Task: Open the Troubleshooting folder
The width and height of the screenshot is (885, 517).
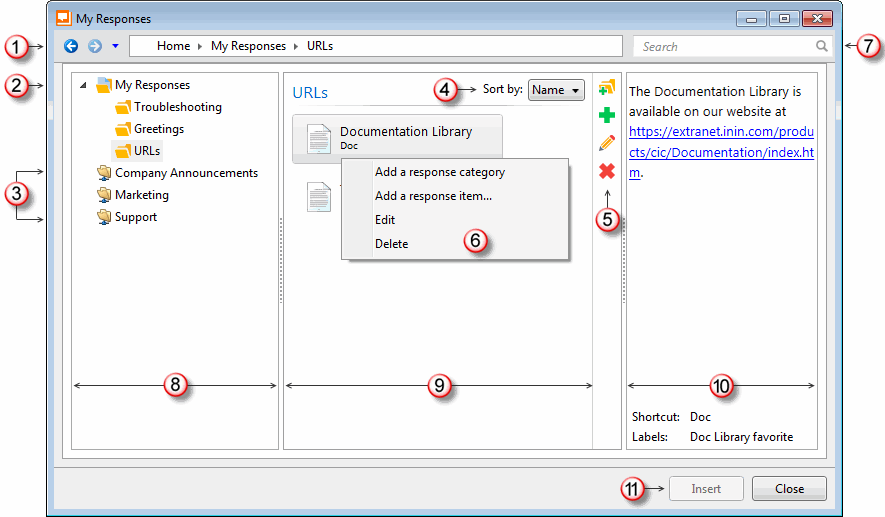Action: [177, 107]
